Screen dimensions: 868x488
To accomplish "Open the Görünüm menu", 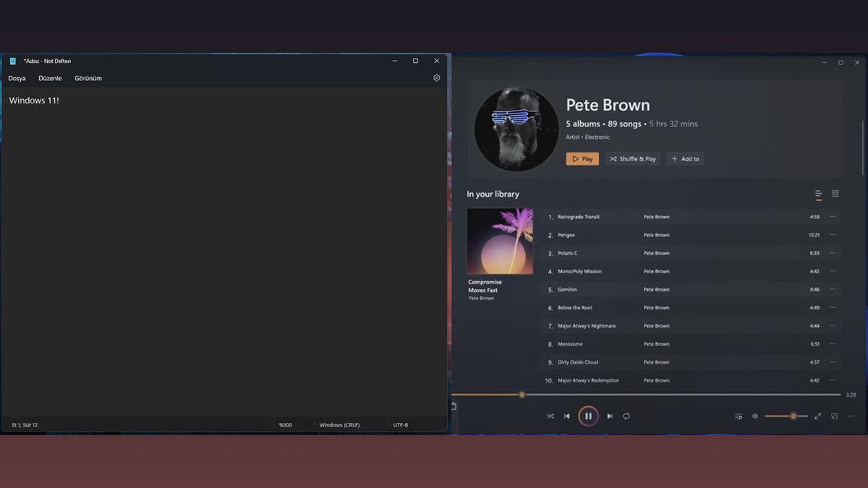I will pyautogui.click(x=88, y=78).
